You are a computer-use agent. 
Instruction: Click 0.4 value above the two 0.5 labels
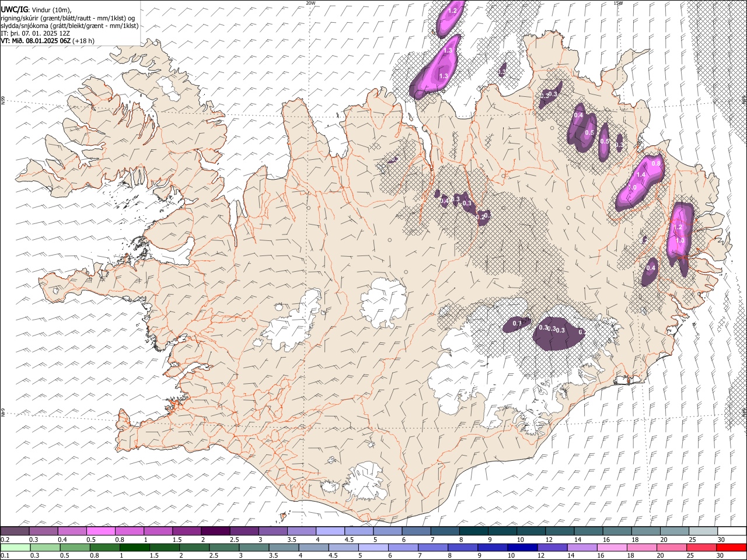(x=578, y=116)
